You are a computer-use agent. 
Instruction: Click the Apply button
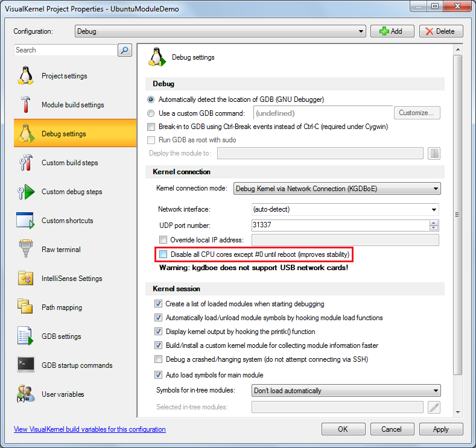tap(441, 429)
